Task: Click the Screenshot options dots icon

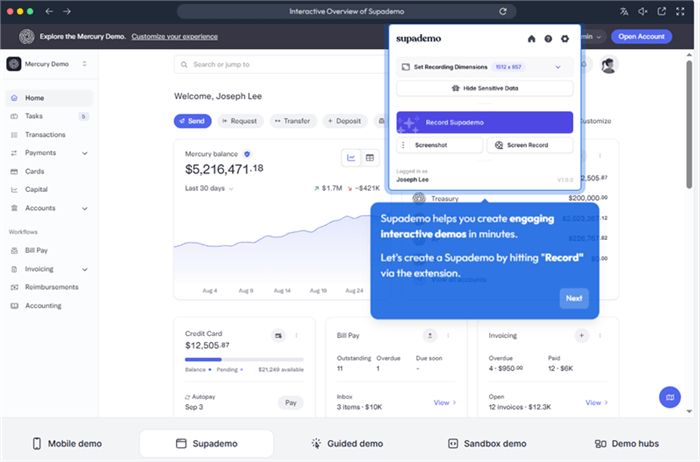Action: pyautogui.click(x=403, y=145)
